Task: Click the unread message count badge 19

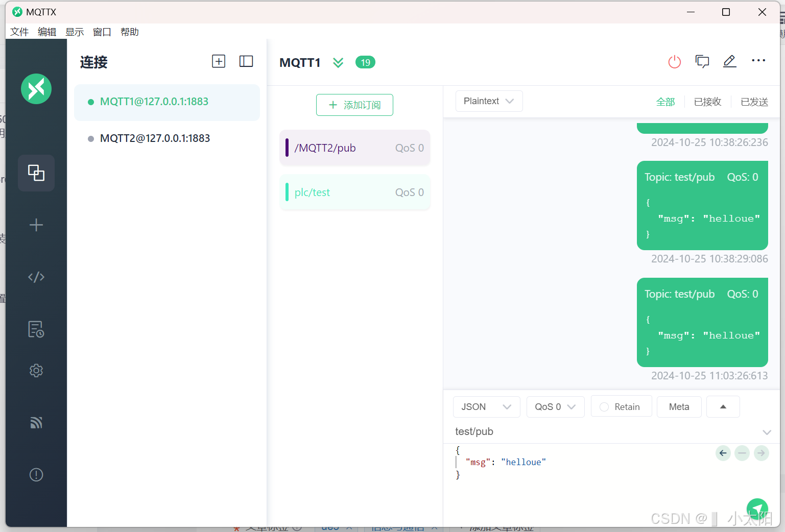Action: (x=365, y=62)
